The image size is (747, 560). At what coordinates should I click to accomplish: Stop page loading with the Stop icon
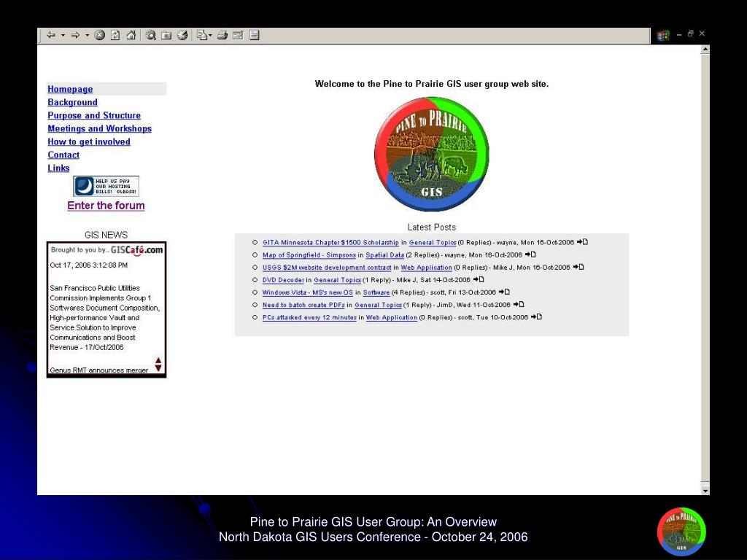(99, 35)
